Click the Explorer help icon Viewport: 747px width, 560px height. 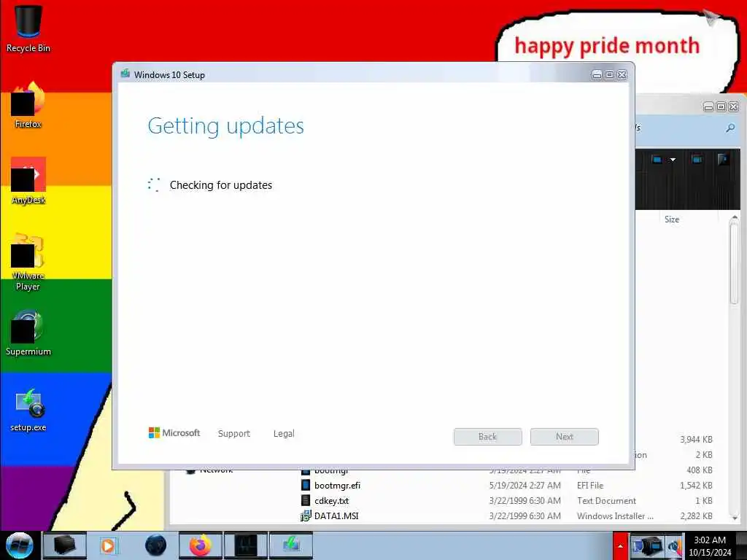click(x=723, y=160)
